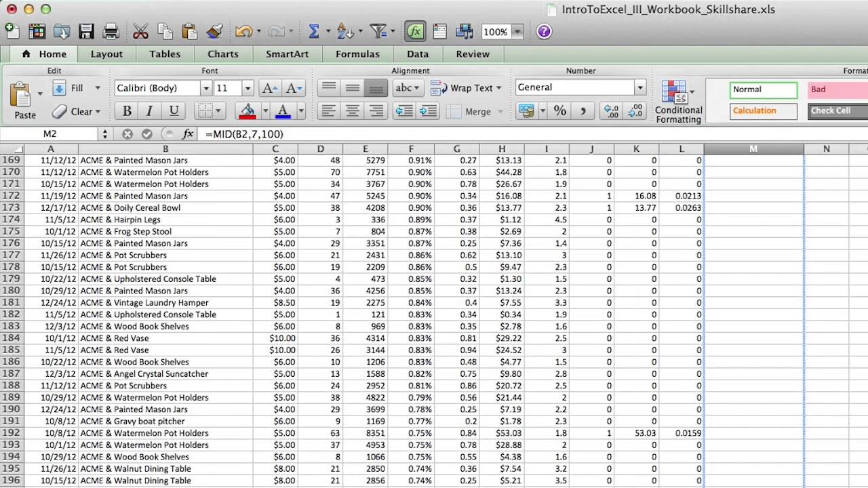The width and height of the screenshot is (868, 488).
Task: Click the Print icon in the toolbar
Action: point(111,31)
